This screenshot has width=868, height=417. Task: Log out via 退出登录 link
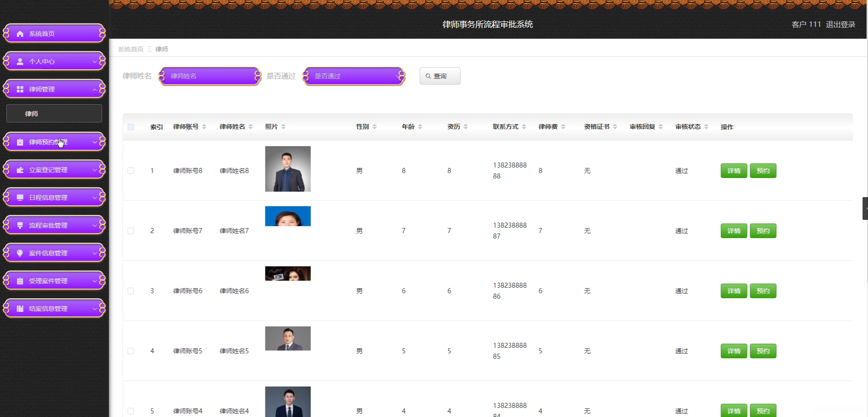[x=840, y=25]
